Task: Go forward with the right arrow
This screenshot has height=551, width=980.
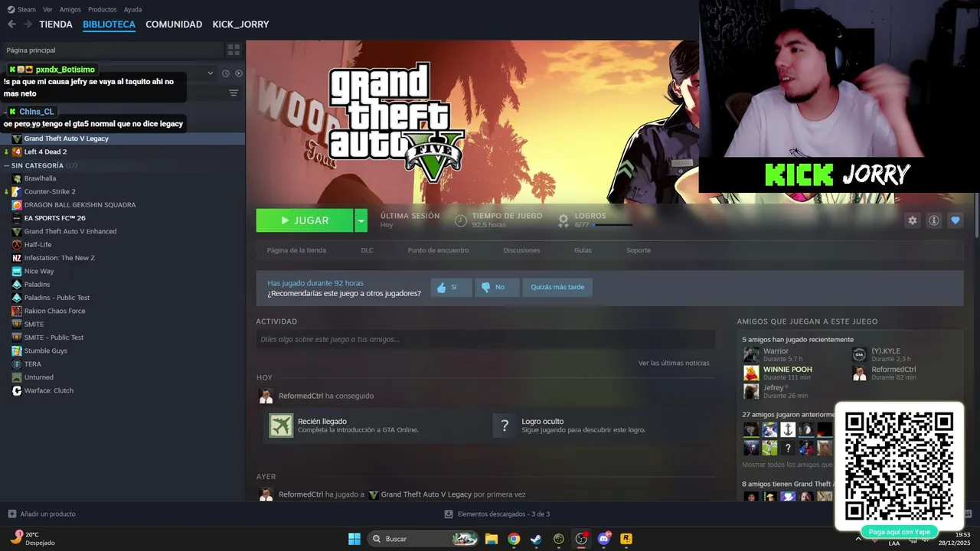Action: pos(28,24)
